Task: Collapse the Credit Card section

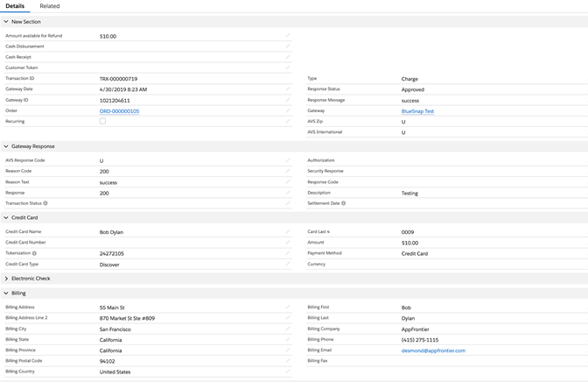Action: click(6, 217)
